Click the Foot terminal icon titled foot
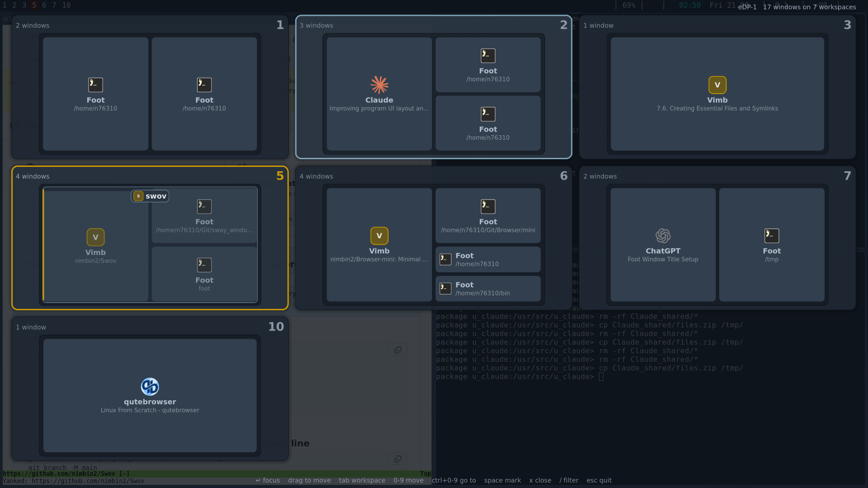Screen dimensions: 868x488 pyautogui.click(x=204, y=265)
